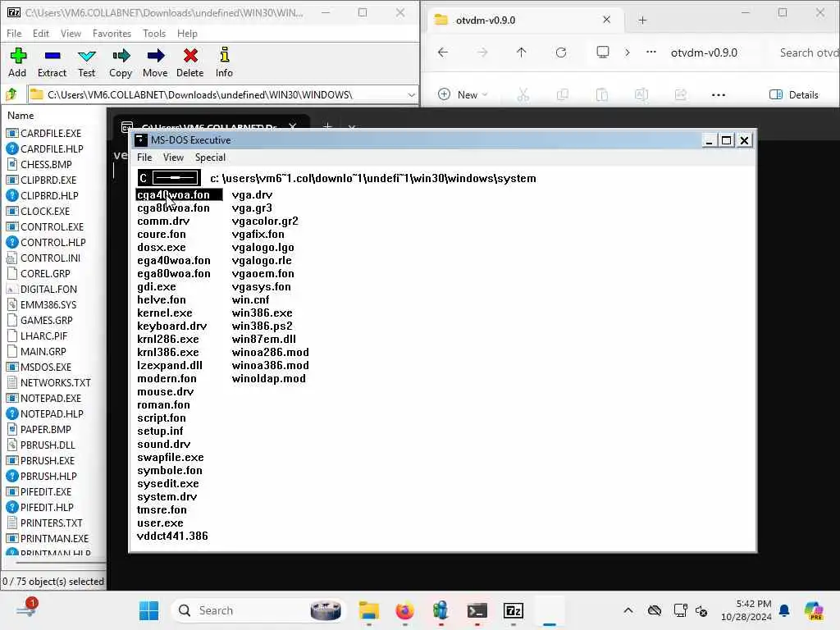
Task: Click the Test icon in 7-Zip
Action: point(86,62)
